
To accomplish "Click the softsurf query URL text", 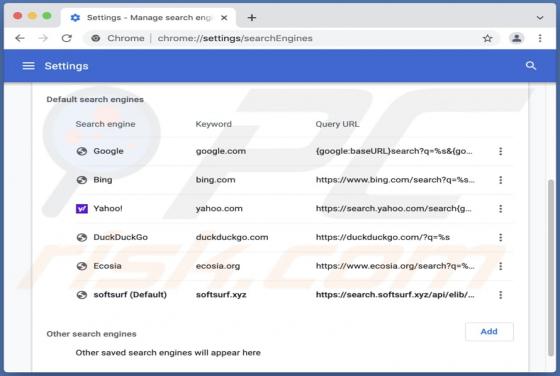I will (395, 295).
